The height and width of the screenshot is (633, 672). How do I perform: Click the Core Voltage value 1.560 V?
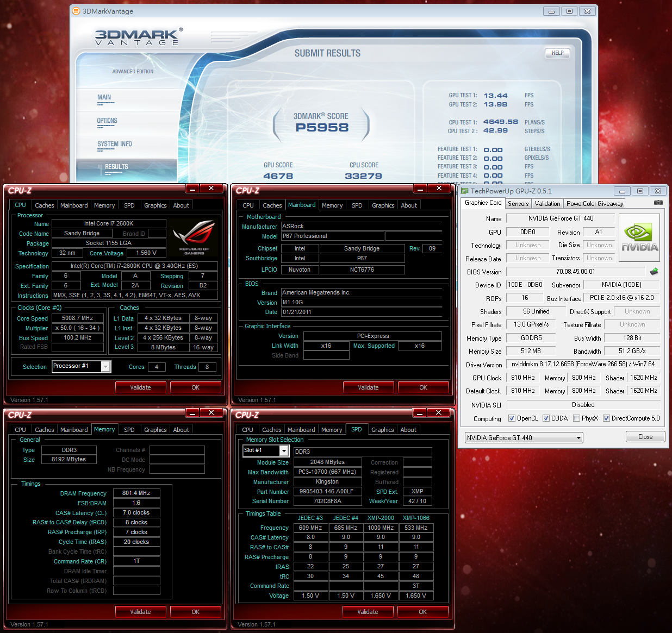pos(146,253)
